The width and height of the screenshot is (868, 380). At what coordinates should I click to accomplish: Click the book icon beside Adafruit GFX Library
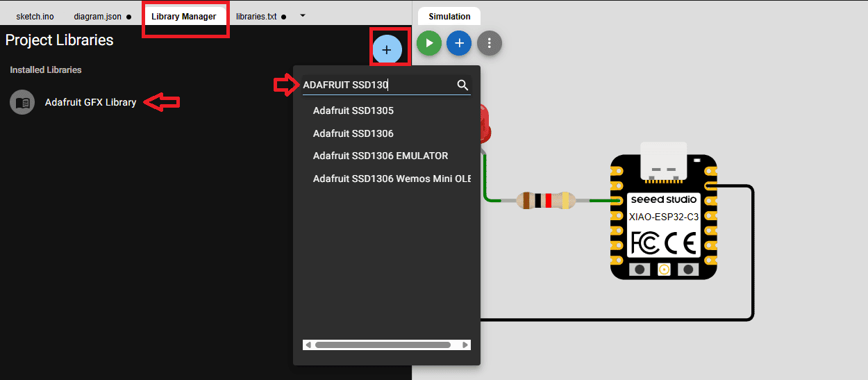tap(22, 102)
